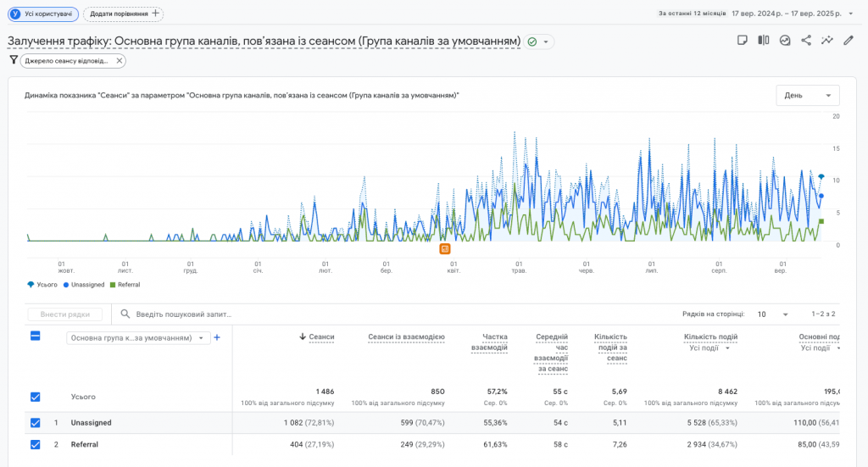Select the Усі користувачі segment chip
868x467 pixels.
pyautogui.click(x=43, y=14)
